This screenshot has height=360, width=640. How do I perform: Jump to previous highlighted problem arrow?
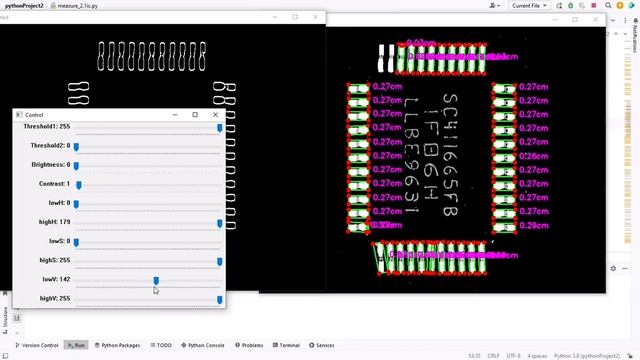click(x=616, y=33)
